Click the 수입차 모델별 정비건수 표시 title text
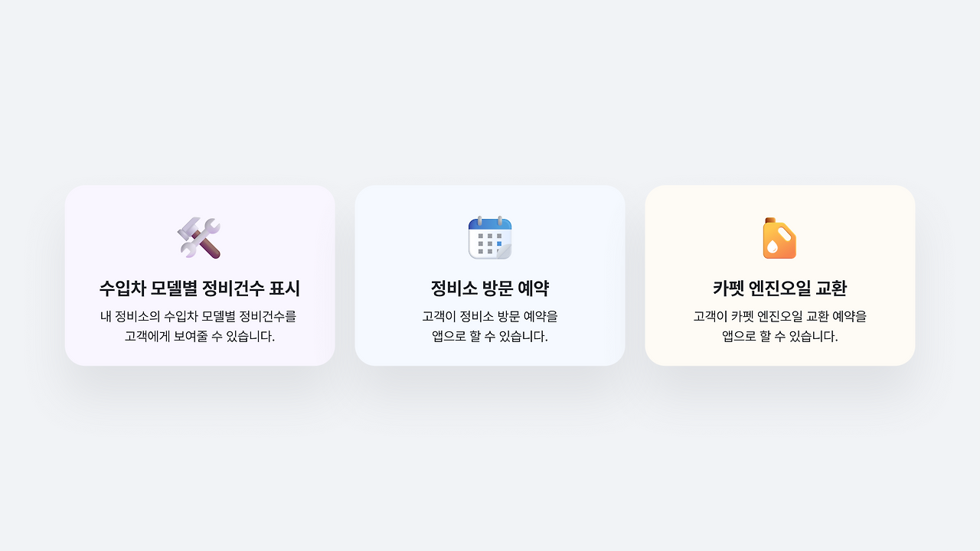The height and width of the screenshot is (551, 980). 200,287
